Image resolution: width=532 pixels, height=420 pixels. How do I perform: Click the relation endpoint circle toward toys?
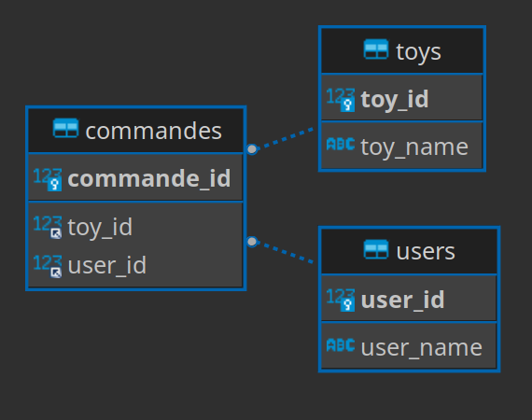click(252, 149)
